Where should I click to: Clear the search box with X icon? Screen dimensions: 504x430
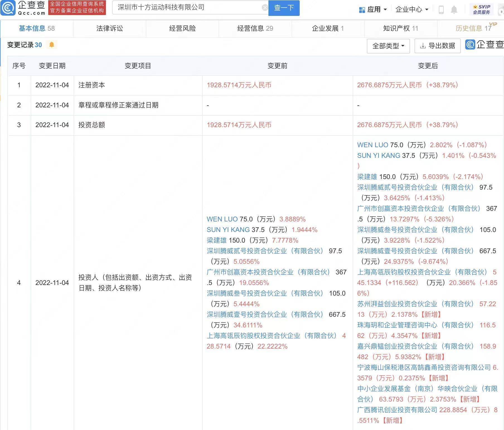tap(265, 8)
